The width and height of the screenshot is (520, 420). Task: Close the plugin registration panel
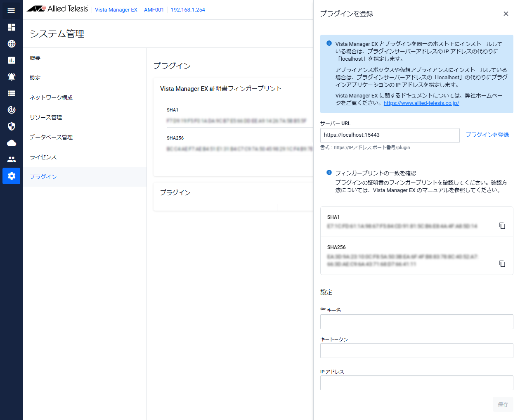[x=506, y=14]
